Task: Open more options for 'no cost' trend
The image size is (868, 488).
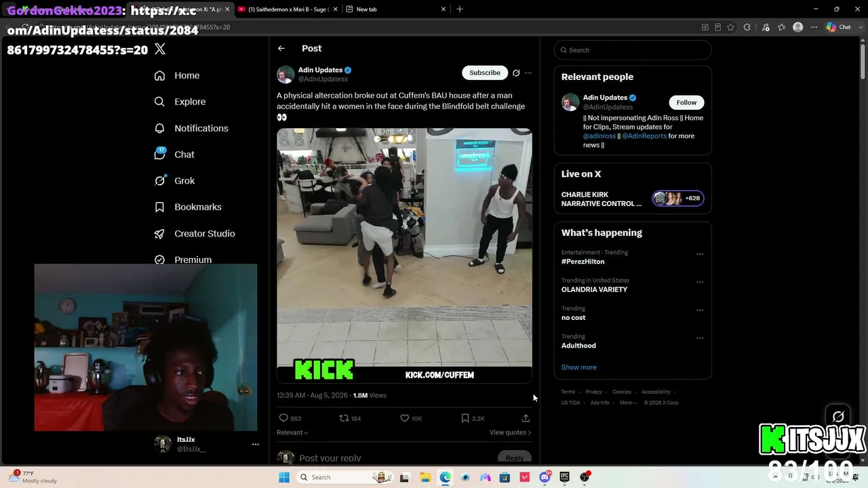Action: pyautogui.click(x=700, y=310)
